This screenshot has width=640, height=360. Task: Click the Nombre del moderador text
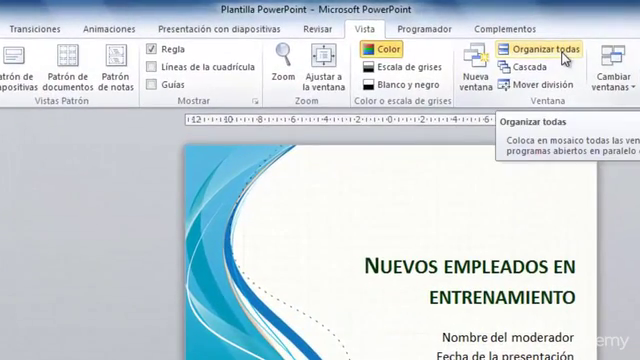508,338
